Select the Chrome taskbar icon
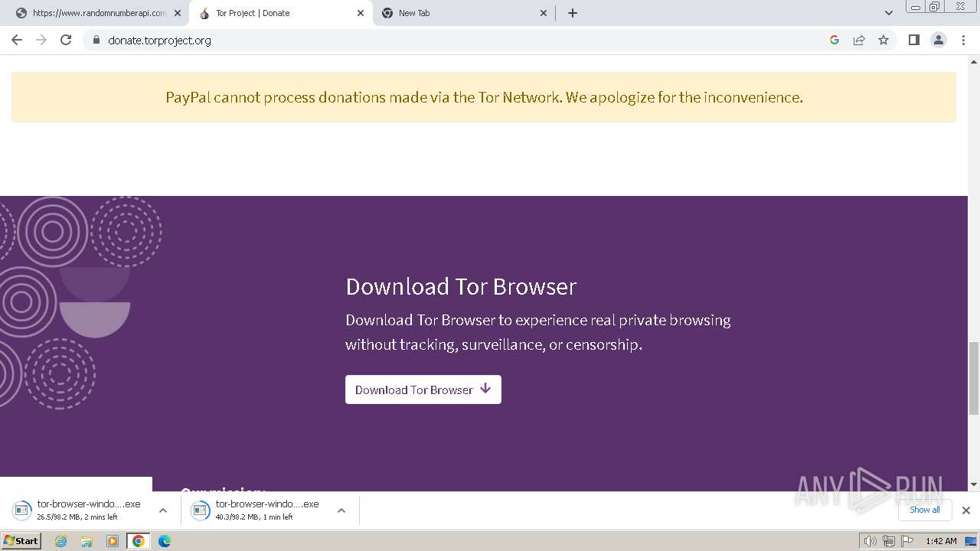The width and height of the screenshot is (980, 551). click(139, 541)
